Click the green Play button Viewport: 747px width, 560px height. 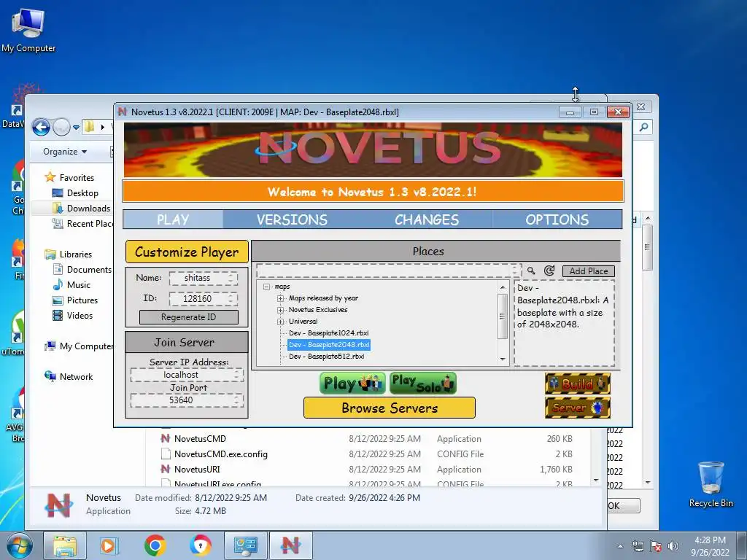point(352,384)
